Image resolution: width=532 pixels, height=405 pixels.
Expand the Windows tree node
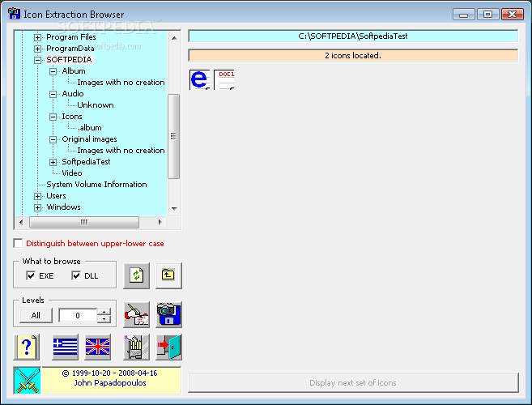[x=38, y=207]
